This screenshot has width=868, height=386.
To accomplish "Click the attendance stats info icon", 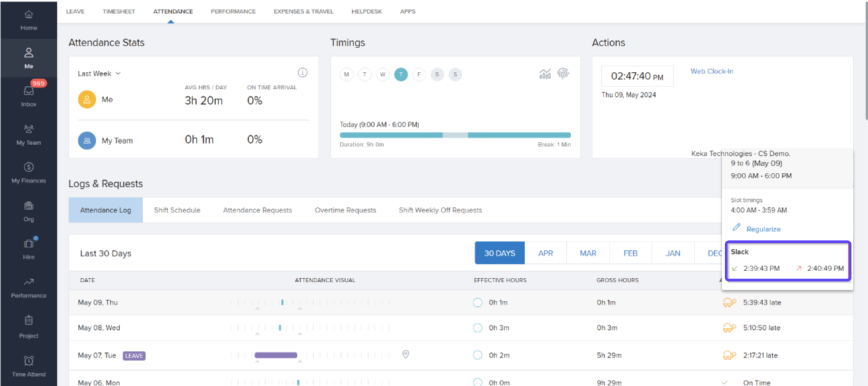I will (303, 73).
